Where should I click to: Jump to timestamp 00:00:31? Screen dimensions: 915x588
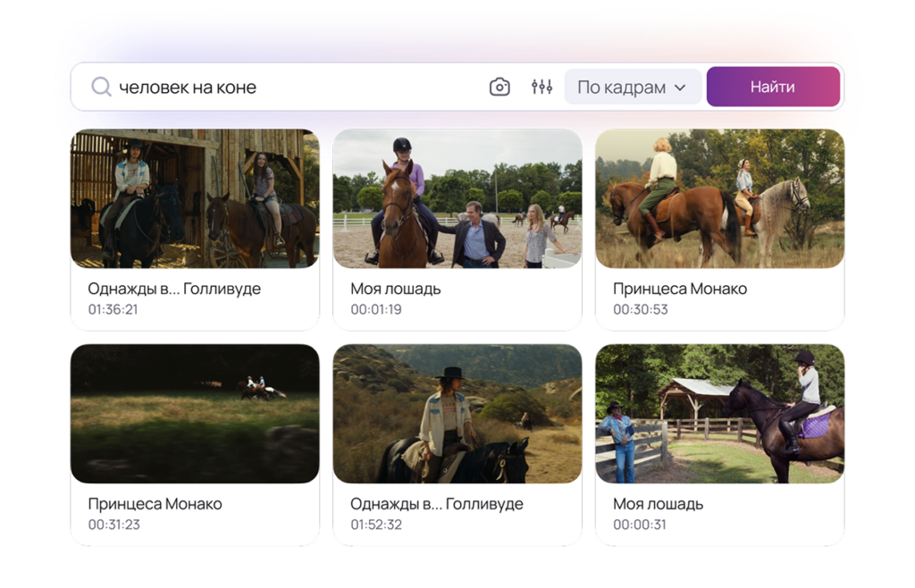point(639,525)
